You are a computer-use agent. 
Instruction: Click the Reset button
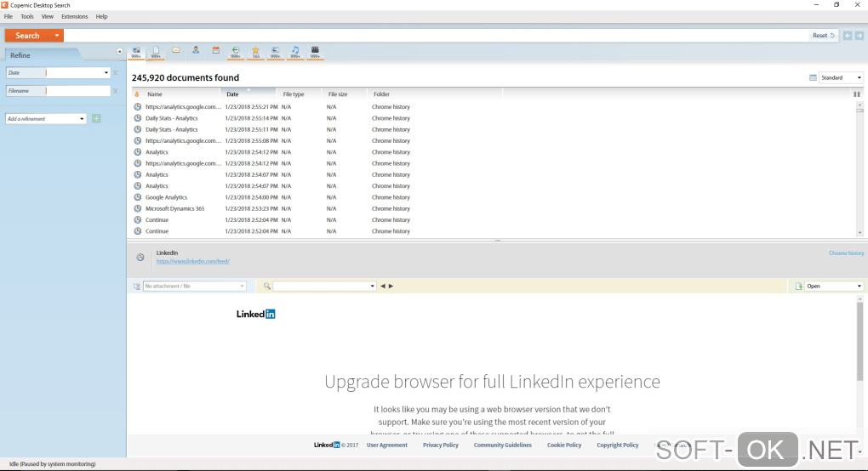(824, 36)
